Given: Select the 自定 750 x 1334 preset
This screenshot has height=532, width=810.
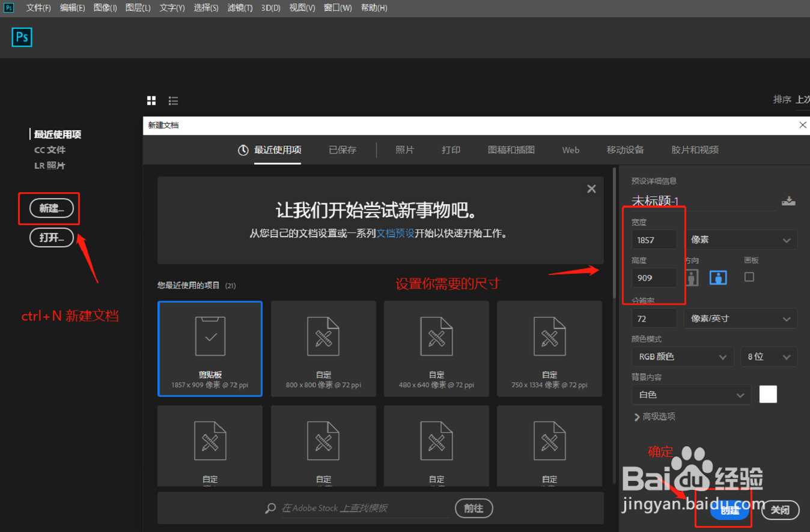Looking at the screenshot, I should pos(549,349).
